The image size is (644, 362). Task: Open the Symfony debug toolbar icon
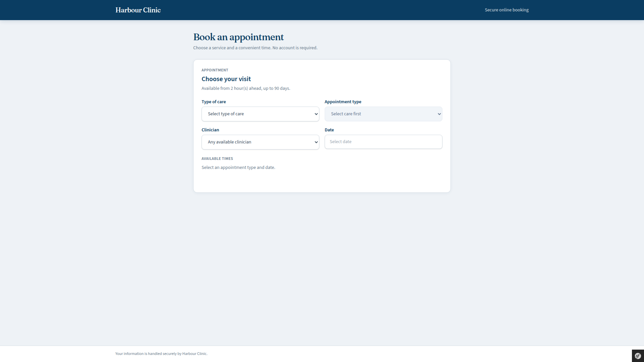click(638, 356)
